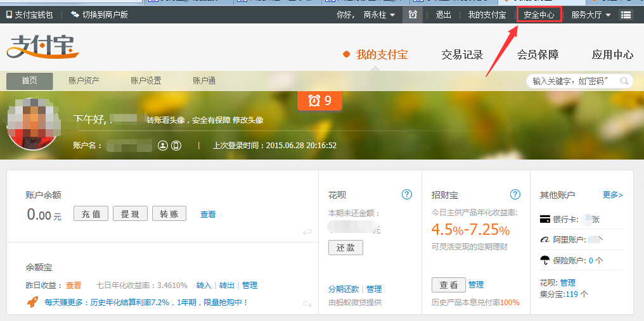The height and width of the screenshot is (321, 644).
Task: Open the 应用中心 tab
Action: pos(612,54)
